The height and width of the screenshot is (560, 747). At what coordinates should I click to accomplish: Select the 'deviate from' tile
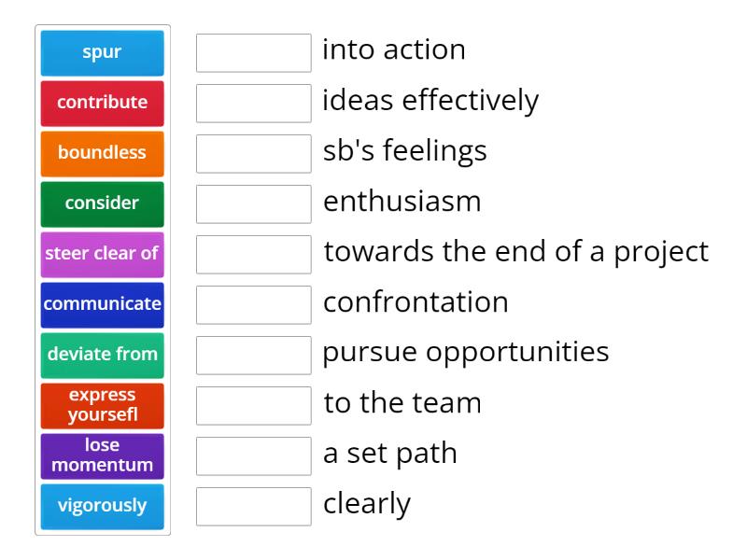click(x=102, y=356)
